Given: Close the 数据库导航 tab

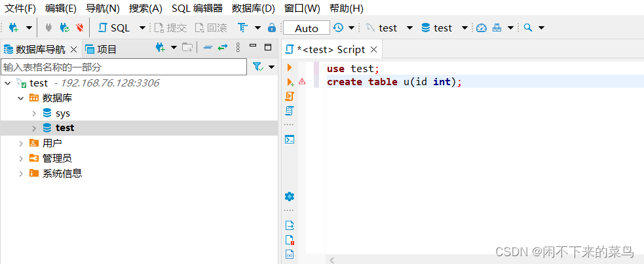Looking at the screenshot, I should (74, 50).
